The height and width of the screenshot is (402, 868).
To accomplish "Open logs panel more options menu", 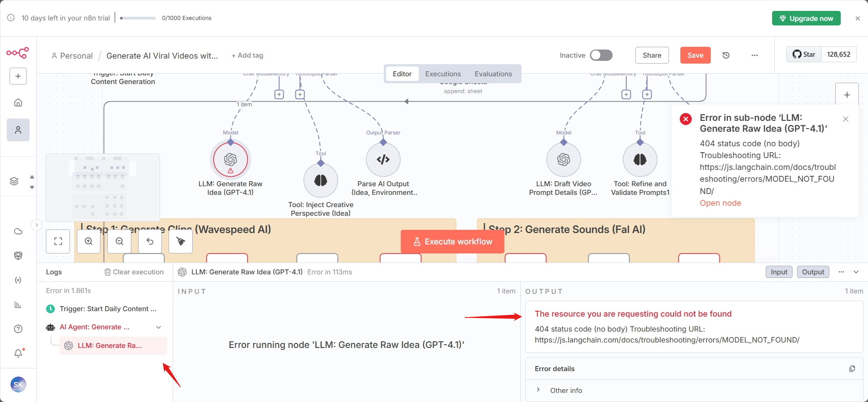I will coord(841,272).
